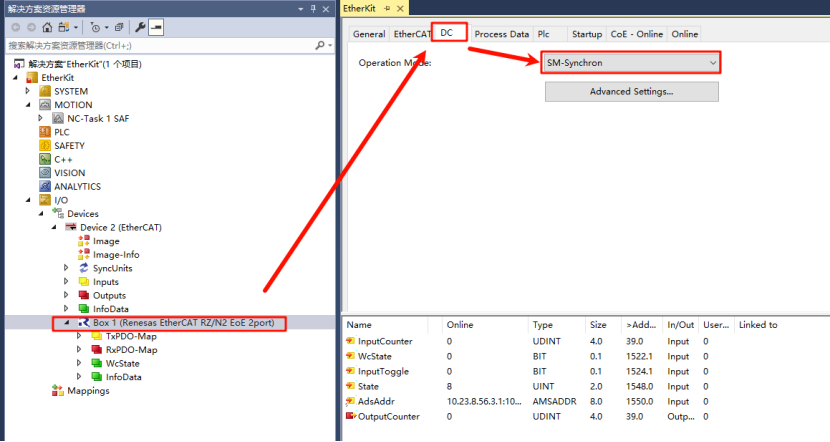Expand the Outputs node
Screen dimensions: 830x442
(66, 295)
